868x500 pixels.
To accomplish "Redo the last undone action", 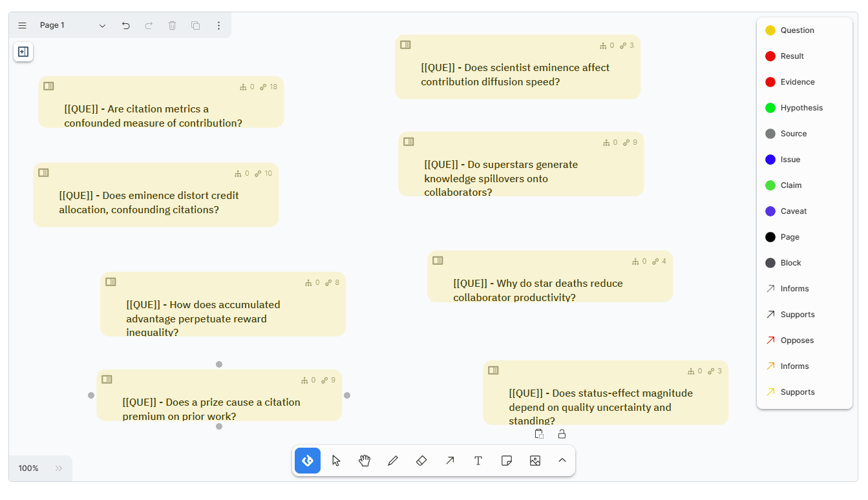I will pos(149,25).
